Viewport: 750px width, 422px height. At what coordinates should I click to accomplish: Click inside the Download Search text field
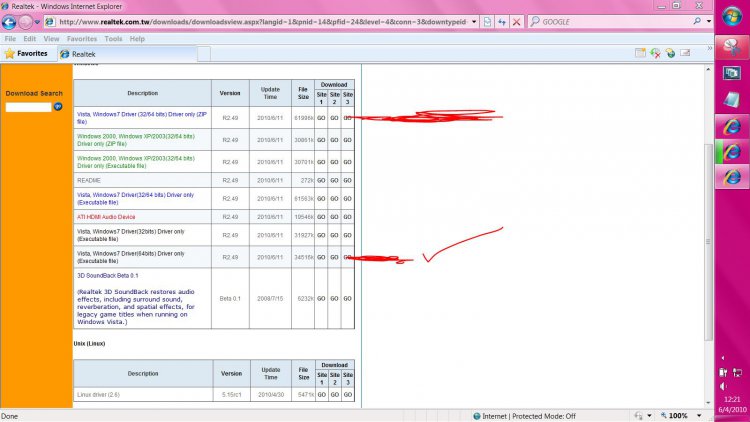(x=28, y=106)
